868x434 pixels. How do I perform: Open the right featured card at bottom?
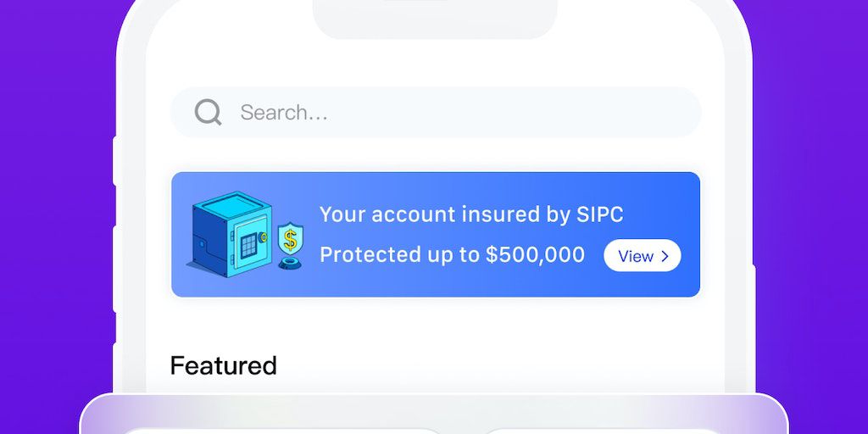tap(593, 429)
